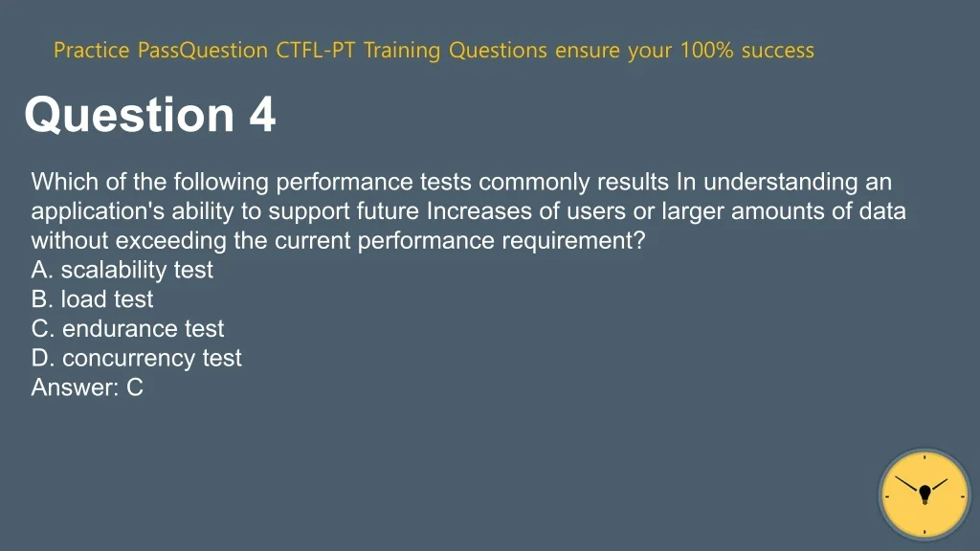This screenshot has width=980, height=551.
Task: Click the words "performance requirement?"
Action: [x=502, y=241]
